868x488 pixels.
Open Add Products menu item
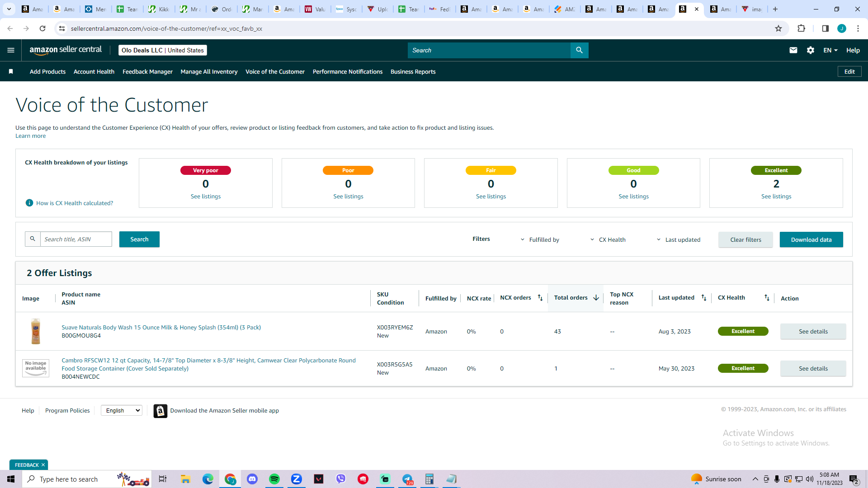tap(47, 71)
